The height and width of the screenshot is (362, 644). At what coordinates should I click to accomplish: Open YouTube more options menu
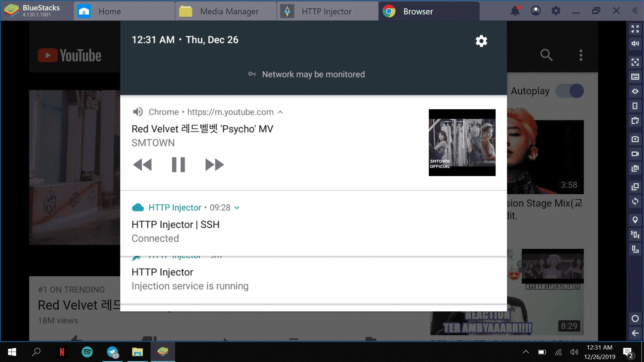[581, 55]
